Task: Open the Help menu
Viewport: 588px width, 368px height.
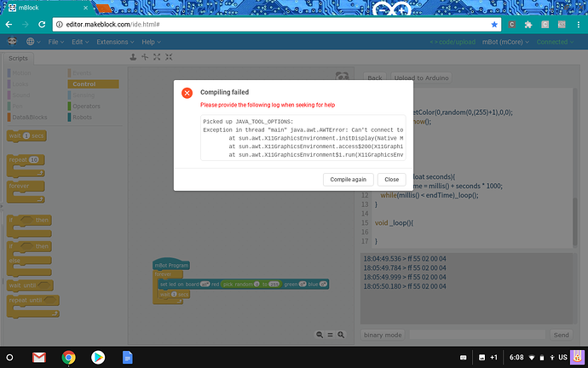Action: [151, 42]
